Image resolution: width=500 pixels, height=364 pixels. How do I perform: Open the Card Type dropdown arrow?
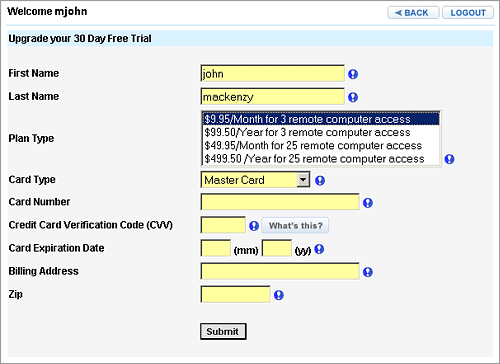pos(303,180)
